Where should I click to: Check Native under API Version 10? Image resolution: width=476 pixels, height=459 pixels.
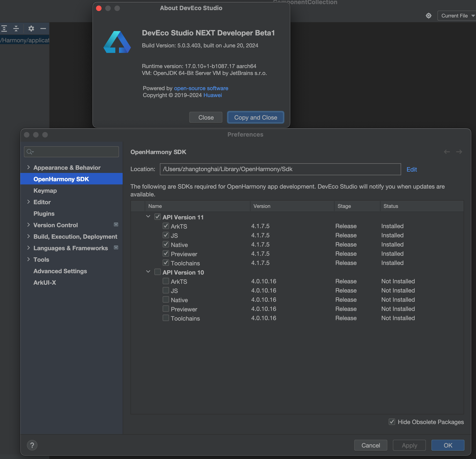point(166,299)
